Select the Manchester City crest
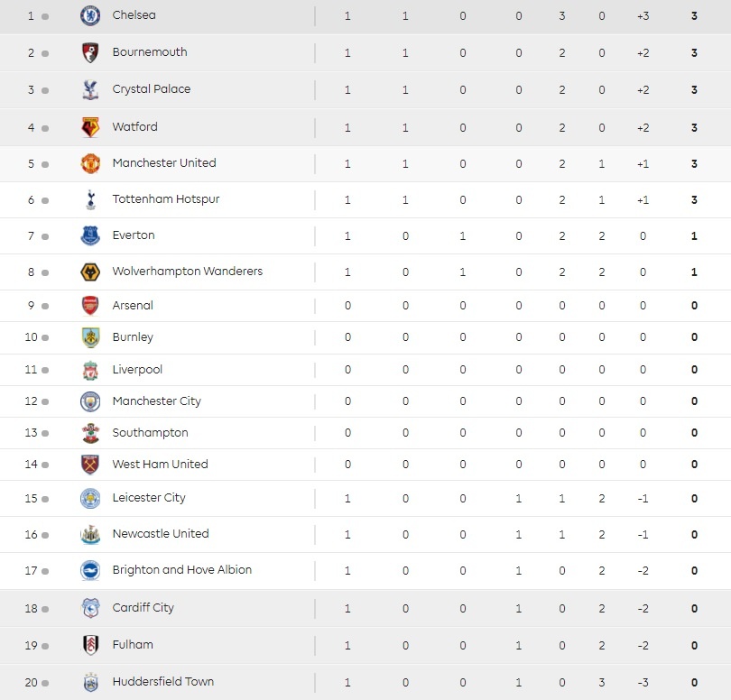Screen dimensions: 731x700 tap(89, 401)
